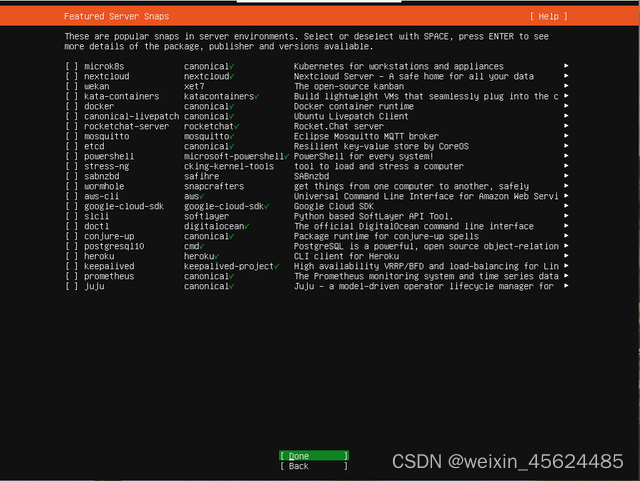Toggle the stress-ng checkbox
Image resolution: width=640 pixels, height=481 pixels.
pos(71,166)
